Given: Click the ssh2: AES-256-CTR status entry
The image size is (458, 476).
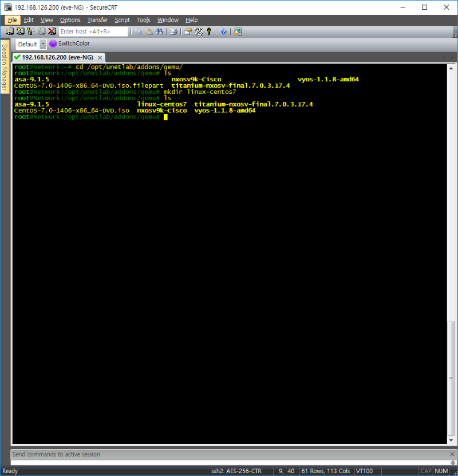Looking at the screenshot, I should [x=236, y=471].
